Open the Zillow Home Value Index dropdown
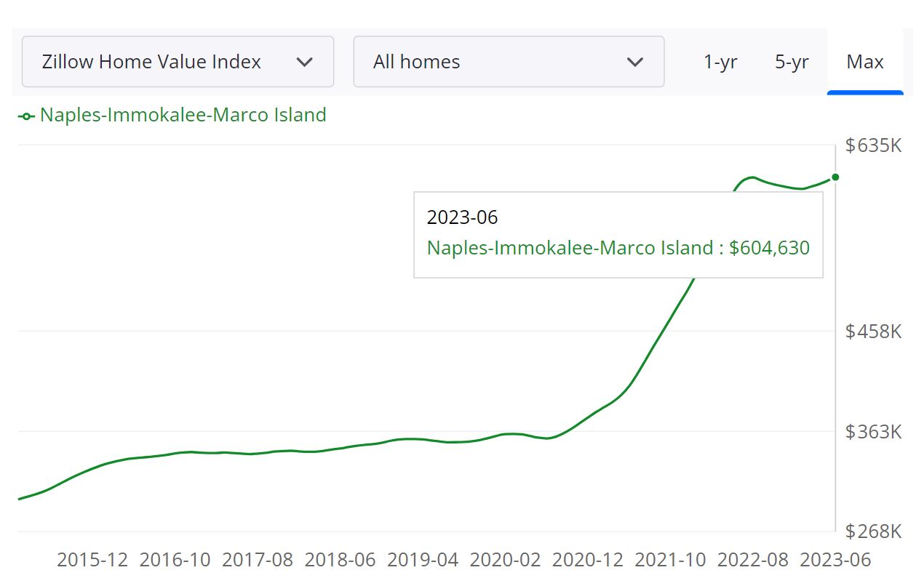924x578 pixels. click(x=178, y=62)
